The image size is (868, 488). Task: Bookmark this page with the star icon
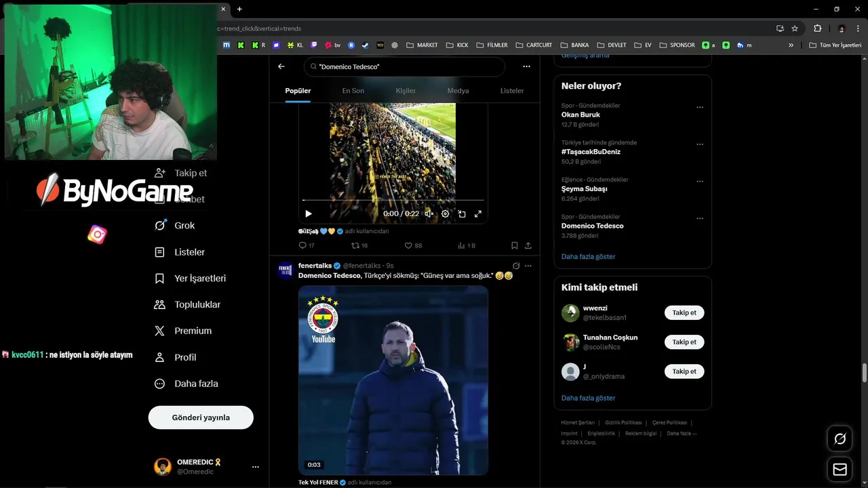click(795, 28)
